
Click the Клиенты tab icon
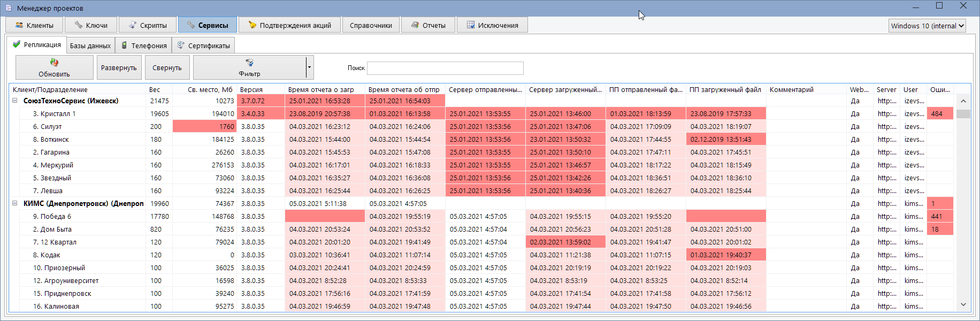point(19,25)
